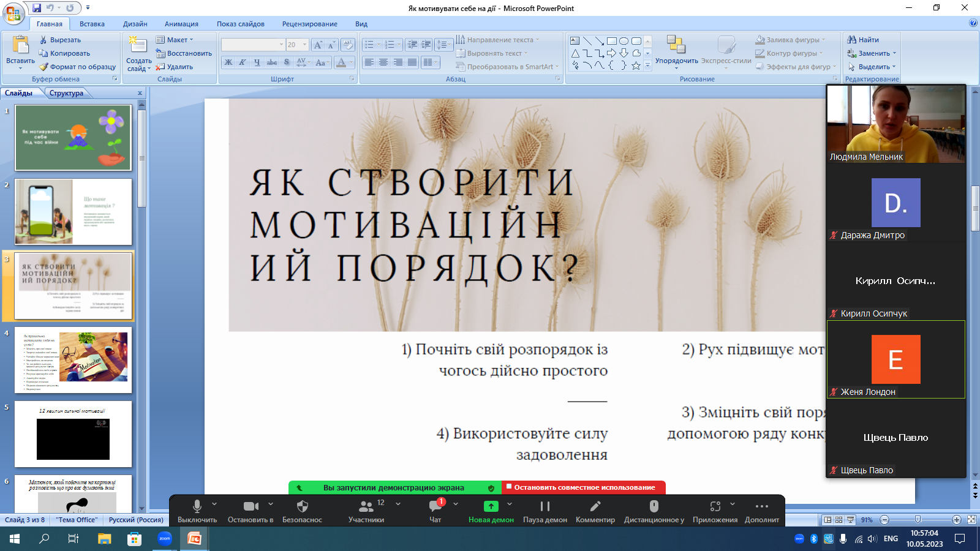The image size is (980, 551).
Task: Cut selection with Вырезать
Action: pos(60,40)
